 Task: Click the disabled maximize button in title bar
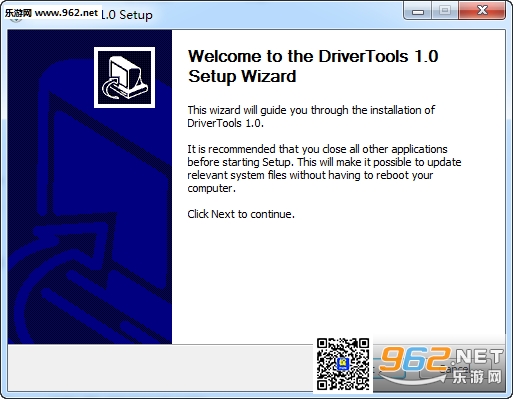445,11
